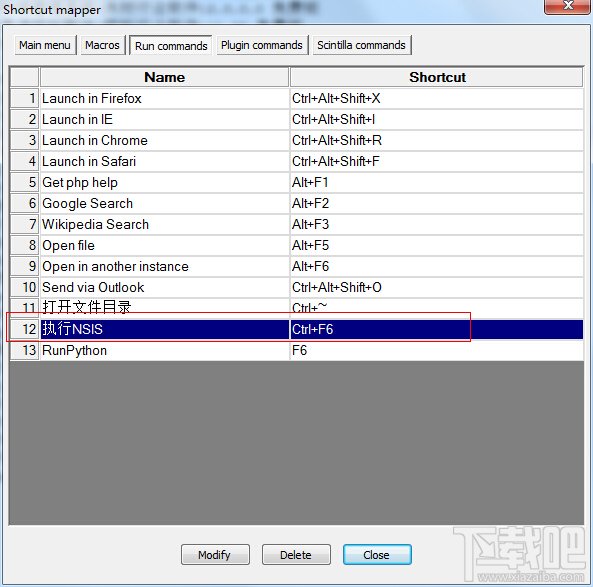Click the Ctrl+F6 shortcut cell
Screen dimensions: 593x587
click(x=437, y=329)
